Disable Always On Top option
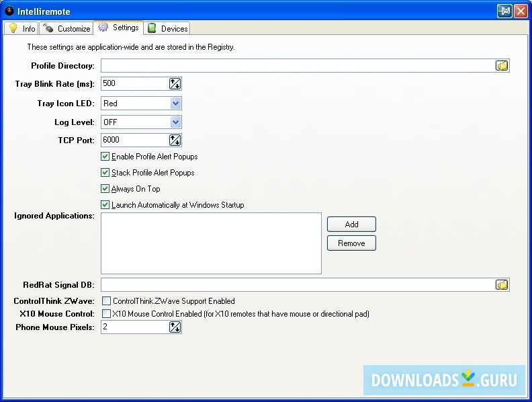The image size is (532, 402). tap(105, 189)
